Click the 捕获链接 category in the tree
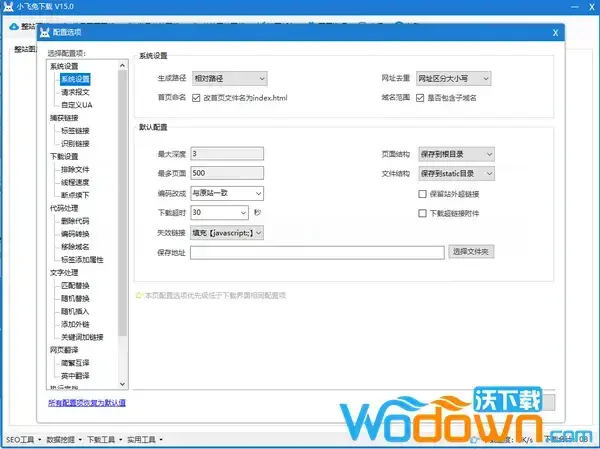This screenshot has width=600, height=449. [x=64, y=118]
